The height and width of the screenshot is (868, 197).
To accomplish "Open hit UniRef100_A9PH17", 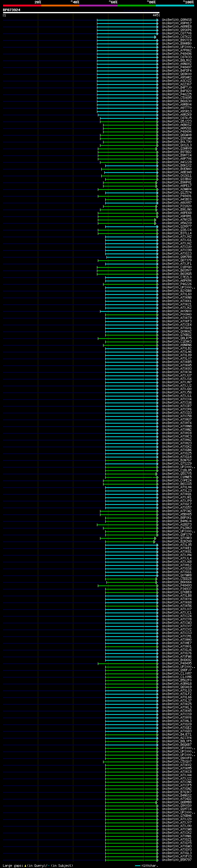I will pos(177,23).
